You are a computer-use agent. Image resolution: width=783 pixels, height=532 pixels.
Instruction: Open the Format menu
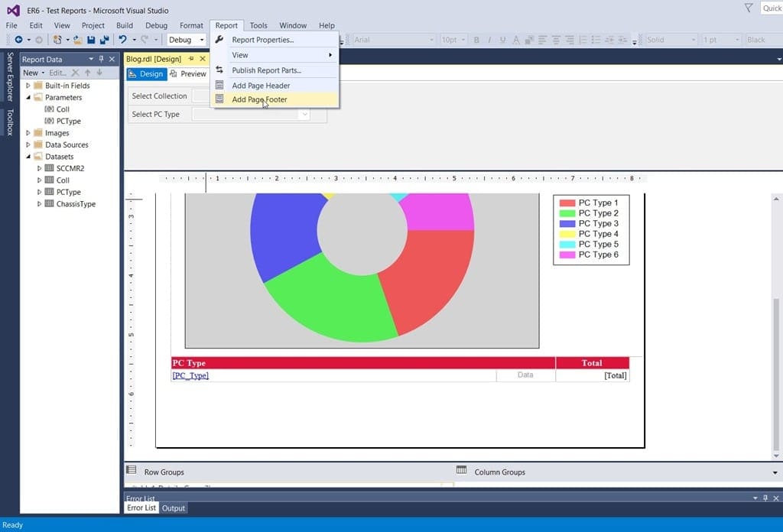coord(191,25)
